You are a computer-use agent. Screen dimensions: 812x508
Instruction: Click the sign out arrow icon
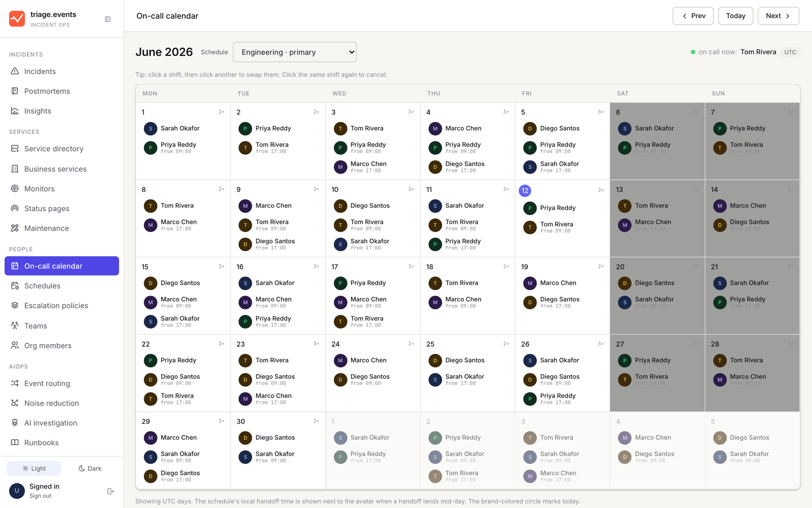coord(111,491)
